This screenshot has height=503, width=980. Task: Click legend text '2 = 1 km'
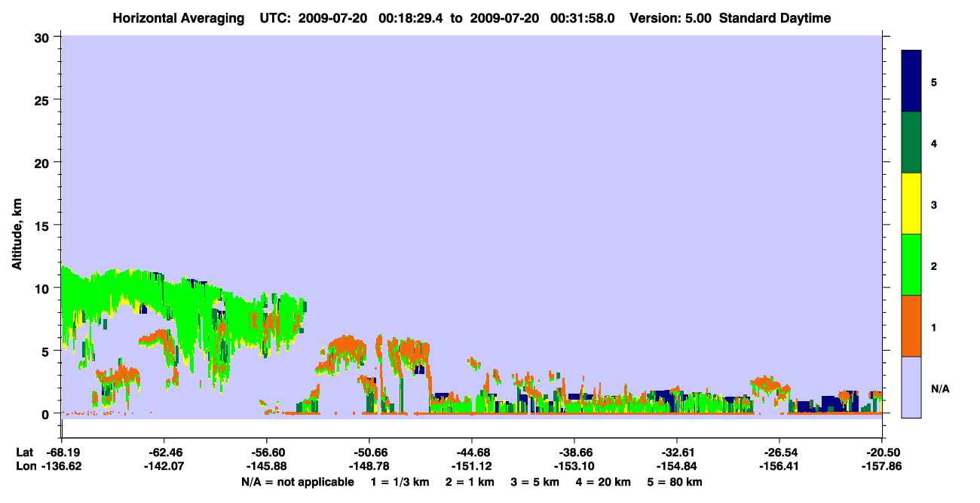[470, 482]
